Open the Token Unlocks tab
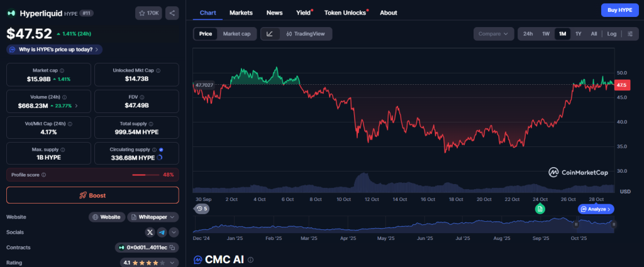This screenshot has height=267, width=644. pos(346,13)
